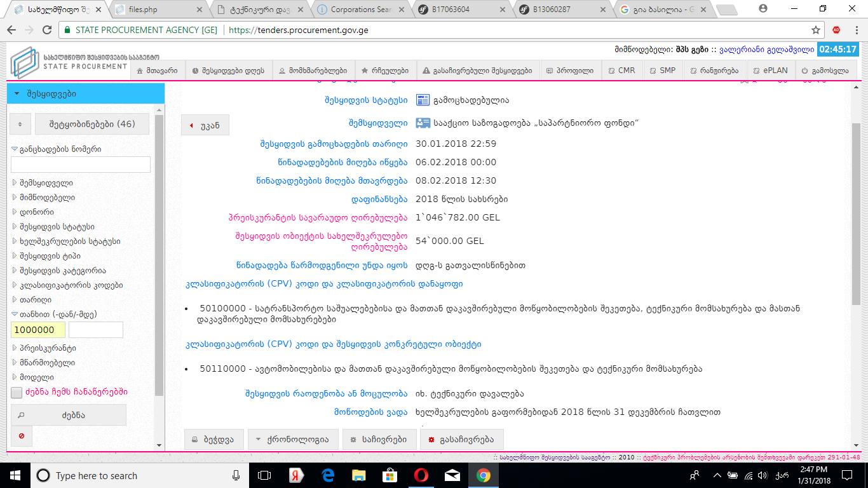Image resolution: width=868 pixels, height=488 pixels.
Task: Expand the შემსყიდველი filter
Action: click(x=43, y=183)
